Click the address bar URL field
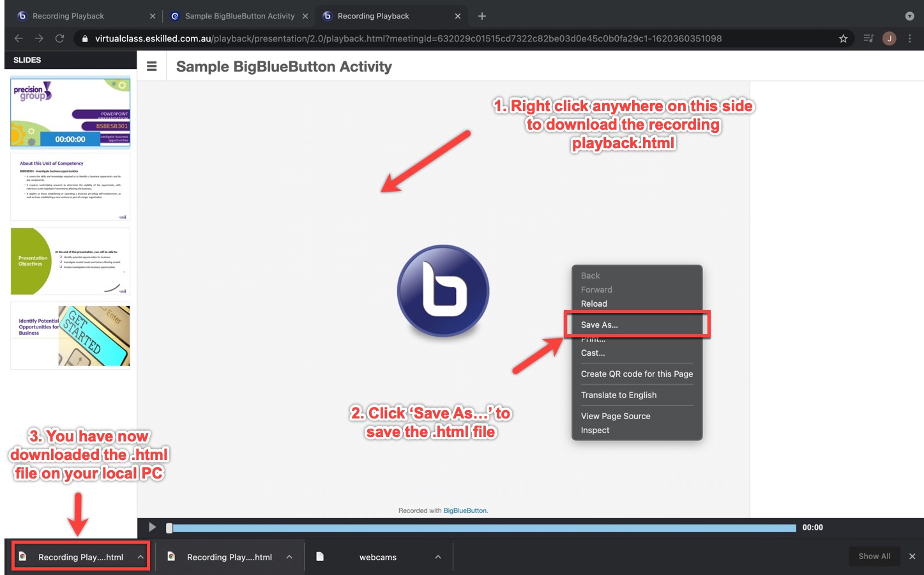The width and height of the screenshot is (924, 575). pos(409,38)
